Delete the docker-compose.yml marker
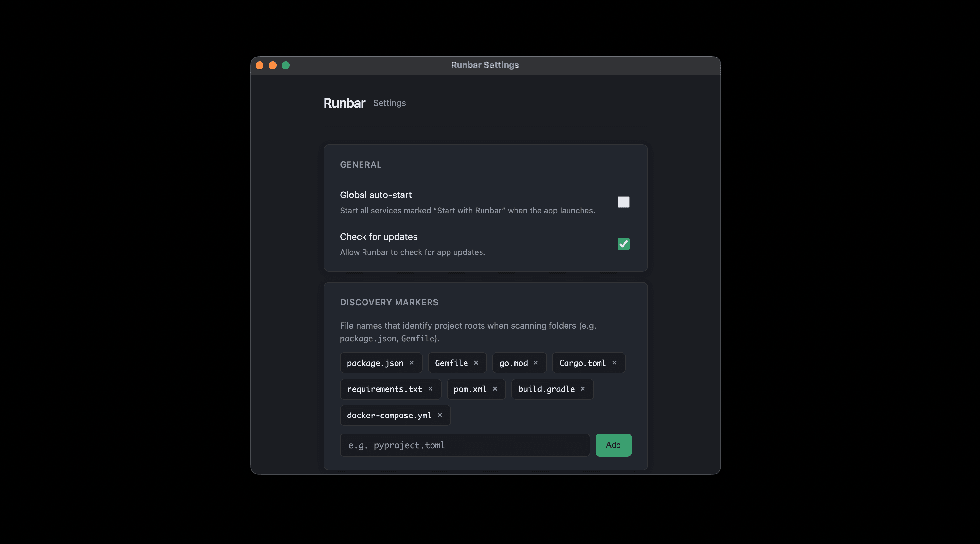The image size is (980, 544). [x=439, y=415]
